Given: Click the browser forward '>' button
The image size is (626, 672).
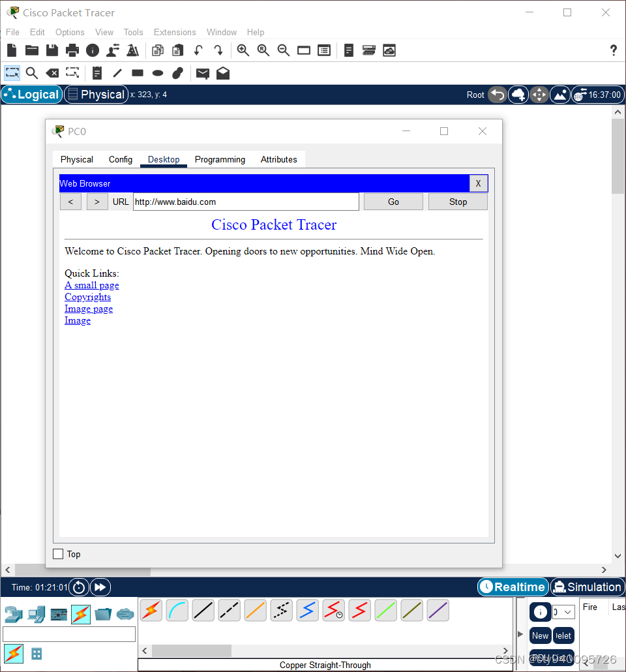Looking at the screenshot, I should [97, 202].
